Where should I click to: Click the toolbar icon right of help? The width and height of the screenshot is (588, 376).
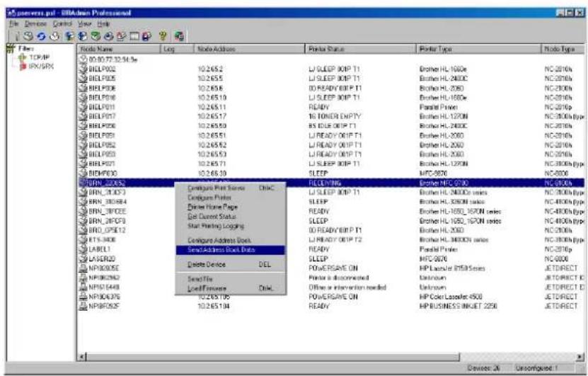point(179,36)
